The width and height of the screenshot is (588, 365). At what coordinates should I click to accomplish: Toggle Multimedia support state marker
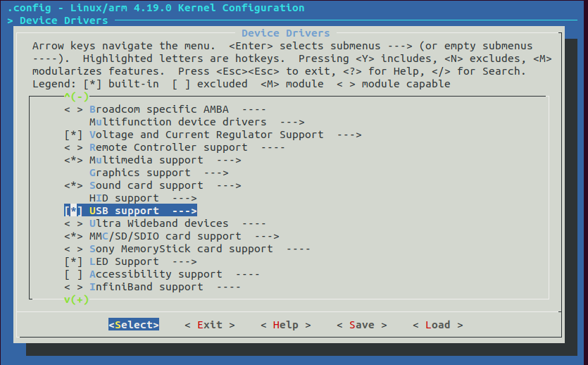coord(73,160)
